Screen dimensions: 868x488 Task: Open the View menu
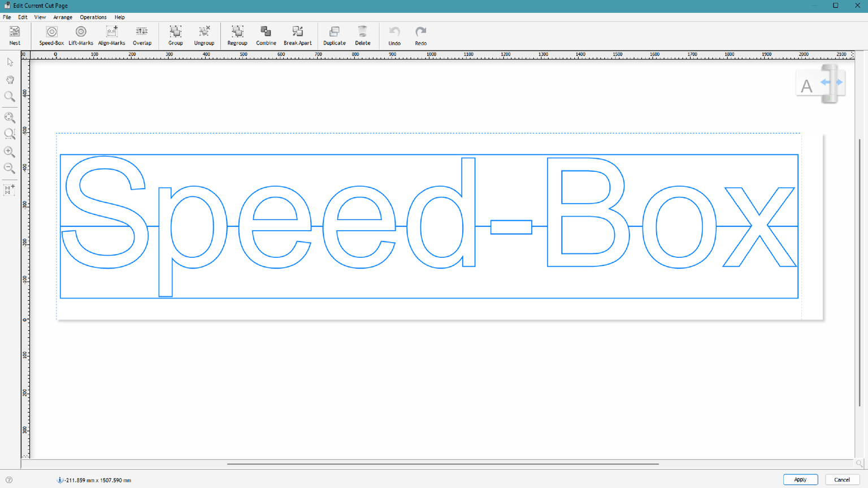[x=40, y=17]
